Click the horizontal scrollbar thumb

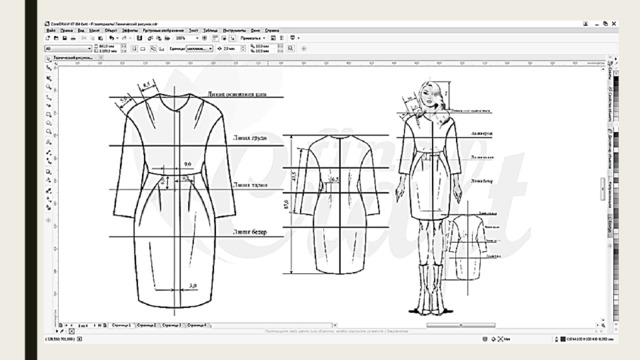(461, 325)
